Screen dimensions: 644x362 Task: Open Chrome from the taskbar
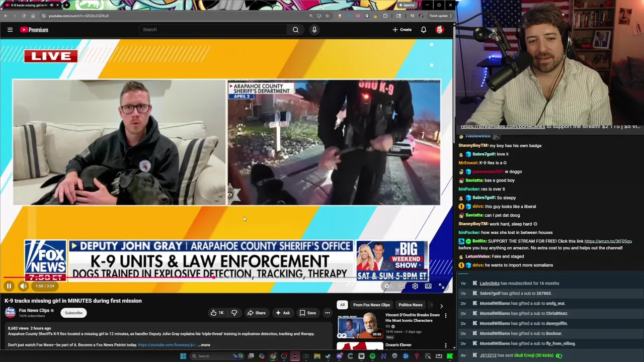[x=273, y=356]
